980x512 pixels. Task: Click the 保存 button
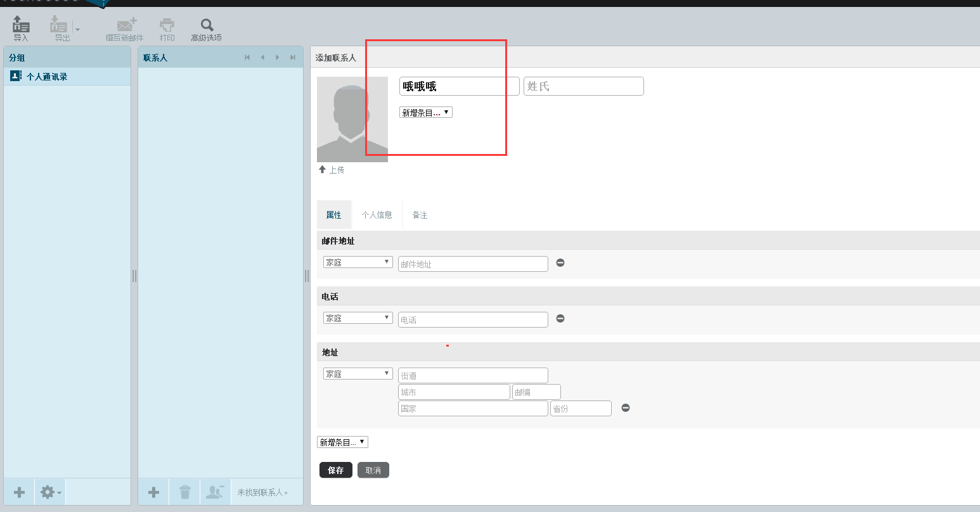[x=335, y=470]
